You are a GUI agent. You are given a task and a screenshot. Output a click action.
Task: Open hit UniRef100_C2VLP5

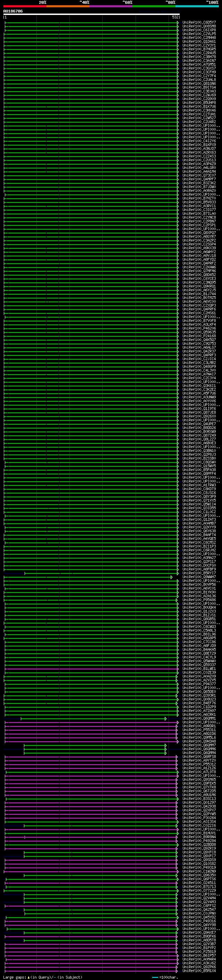pyautogui.click(x=199, y=34)
